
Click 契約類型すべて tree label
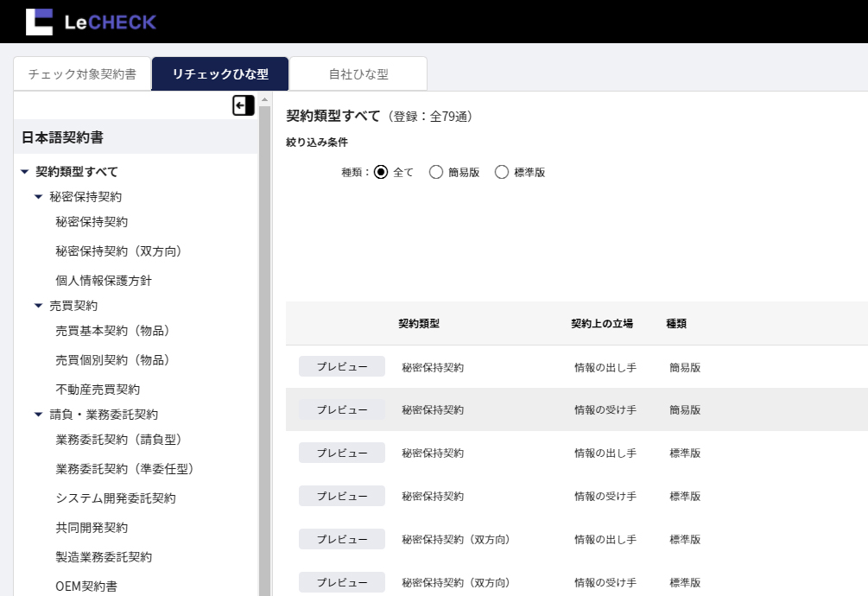click(76, 172)
